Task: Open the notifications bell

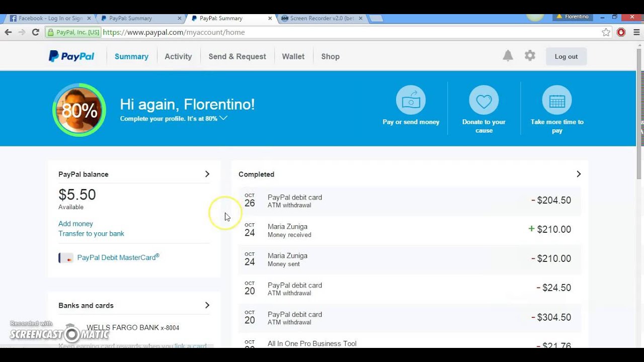Action: pyautogui.click(x=508, y=56)
